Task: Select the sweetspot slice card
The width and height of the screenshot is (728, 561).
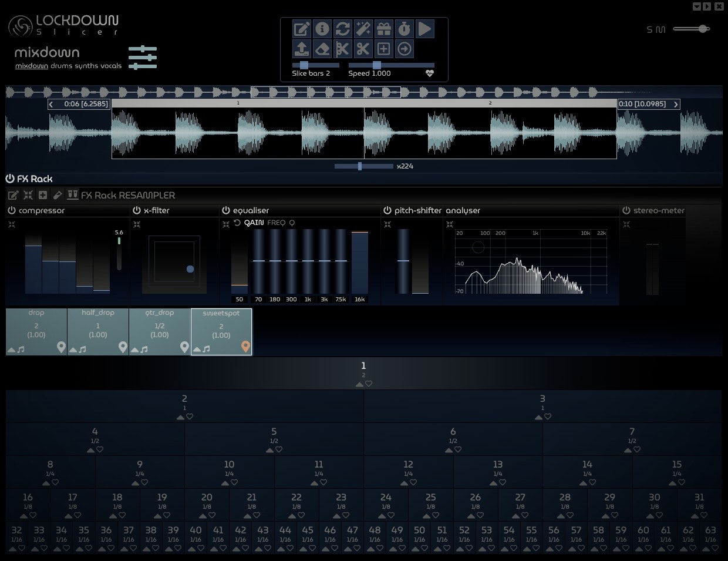Action: pyautogui.click(x=221, y=332)
